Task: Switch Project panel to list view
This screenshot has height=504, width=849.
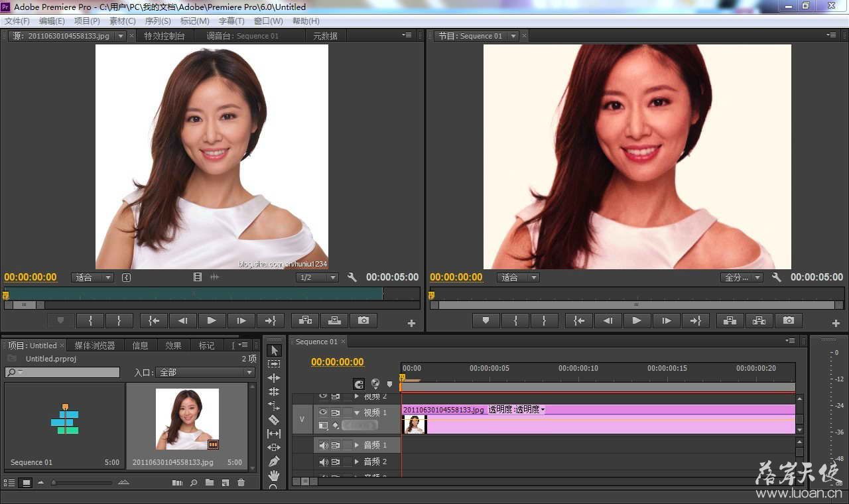Action: click(x=9, y=483)
